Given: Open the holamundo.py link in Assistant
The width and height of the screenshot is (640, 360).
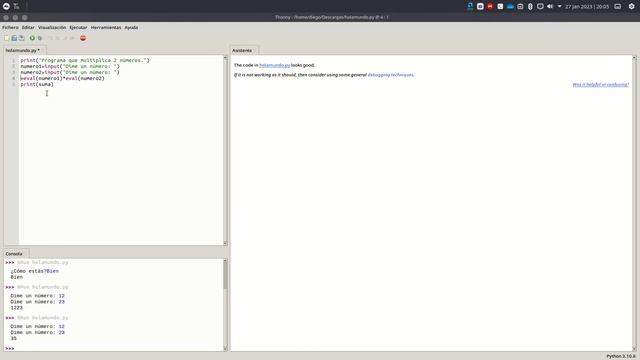Looking at the screenshot, I should coord(274,65).
